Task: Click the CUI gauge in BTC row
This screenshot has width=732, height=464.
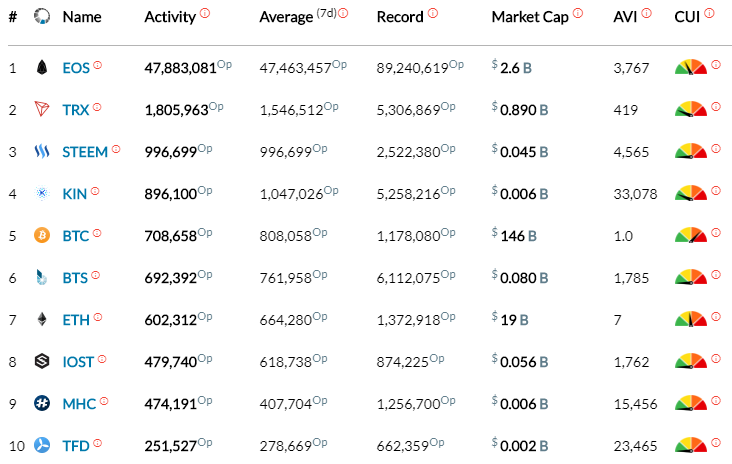Action: click(690, 236)
